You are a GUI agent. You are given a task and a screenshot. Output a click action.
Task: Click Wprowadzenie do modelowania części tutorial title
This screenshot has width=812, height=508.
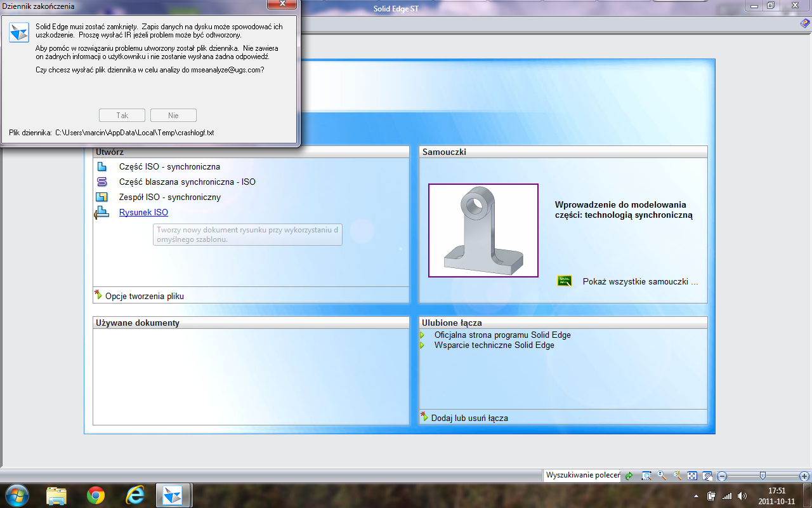pyautogui.click(x=624, y=210)
